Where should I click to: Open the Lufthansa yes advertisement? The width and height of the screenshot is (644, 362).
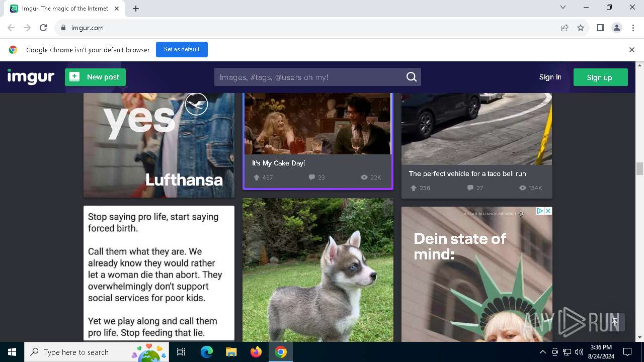tap(159, 145)
